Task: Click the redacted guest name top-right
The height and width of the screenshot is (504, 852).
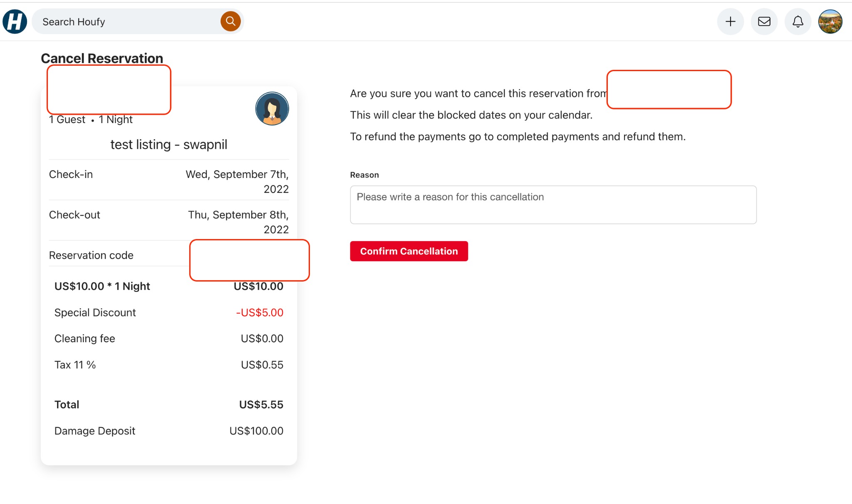Action: pos(669,89)
